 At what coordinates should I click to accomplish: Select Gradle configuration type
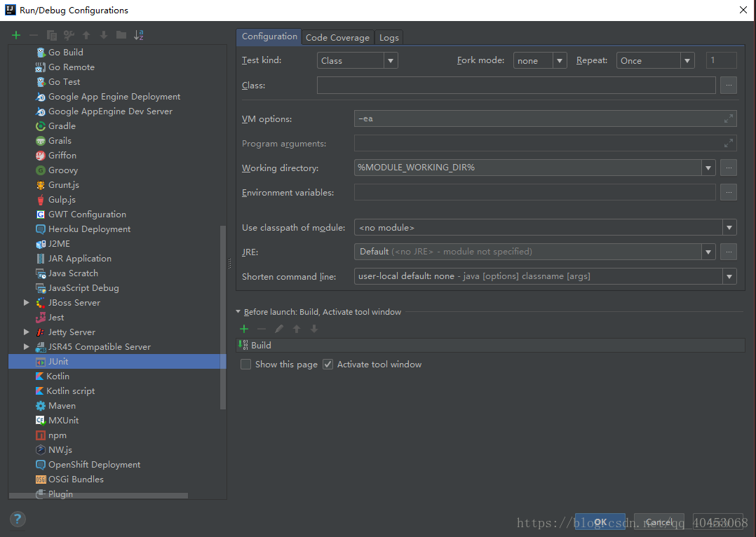click(x=62, y=125)
